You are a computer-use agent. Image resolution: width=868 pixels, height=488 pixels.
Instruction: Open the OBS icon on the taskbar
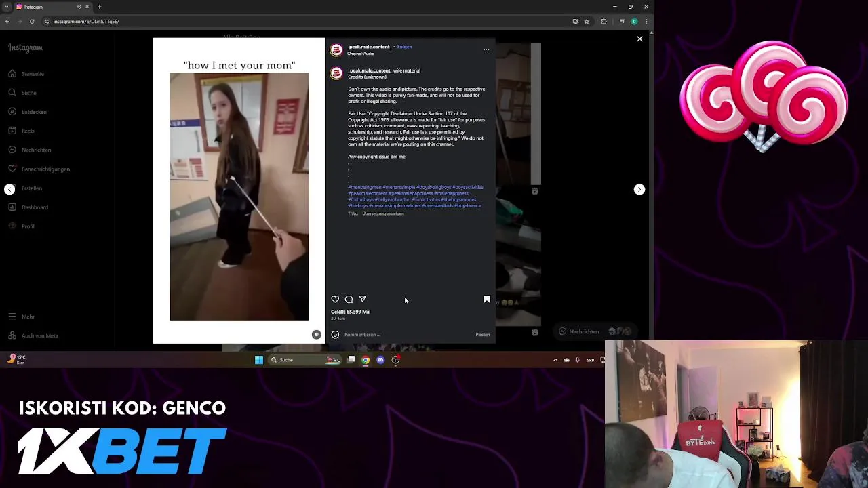pyautogui.click(x=396, y=360)
